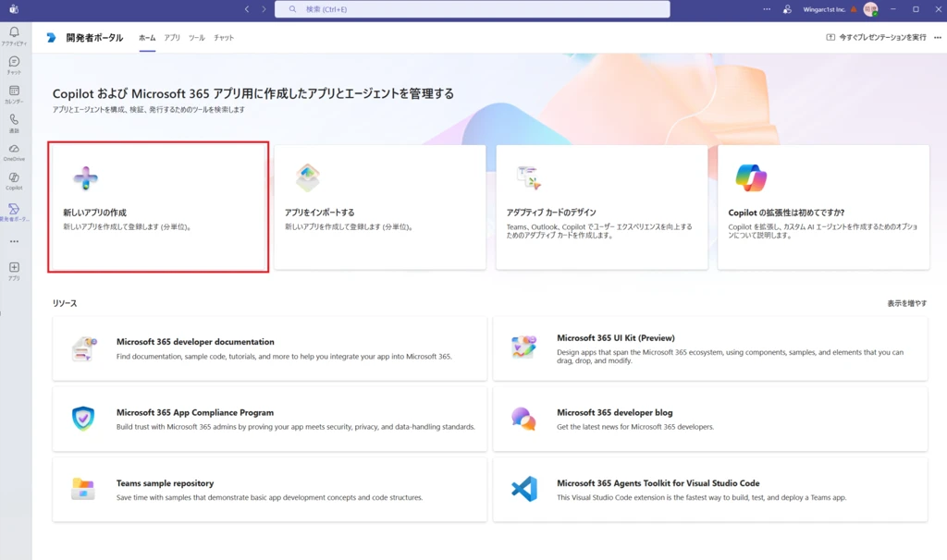Switch to the アプリ tab
This screenshot has height=560, width=947.
click(172, 38)
